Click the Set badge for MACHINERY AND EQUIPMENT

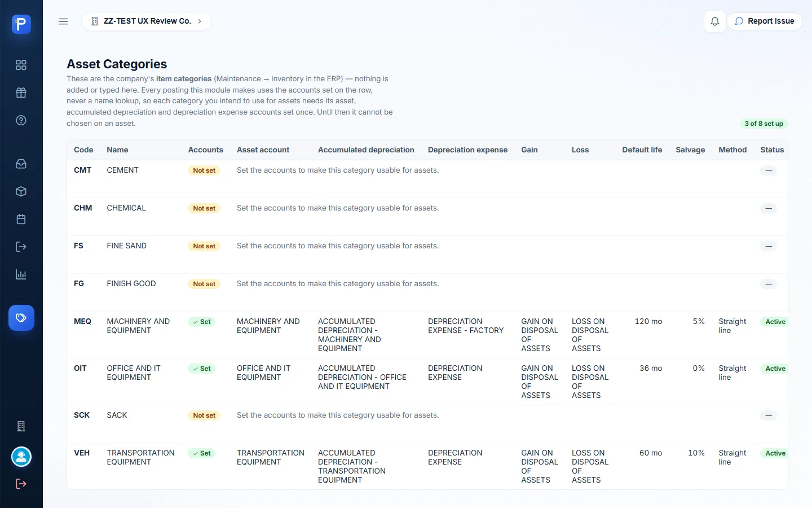click(201, 322)
